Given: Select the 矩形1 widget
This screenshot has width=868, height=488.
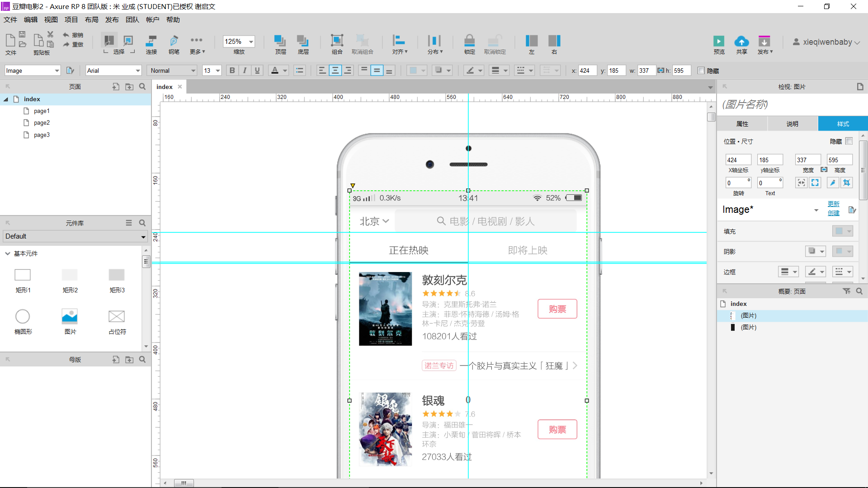Looking at the screenshot, I should (x=23, y=280).
